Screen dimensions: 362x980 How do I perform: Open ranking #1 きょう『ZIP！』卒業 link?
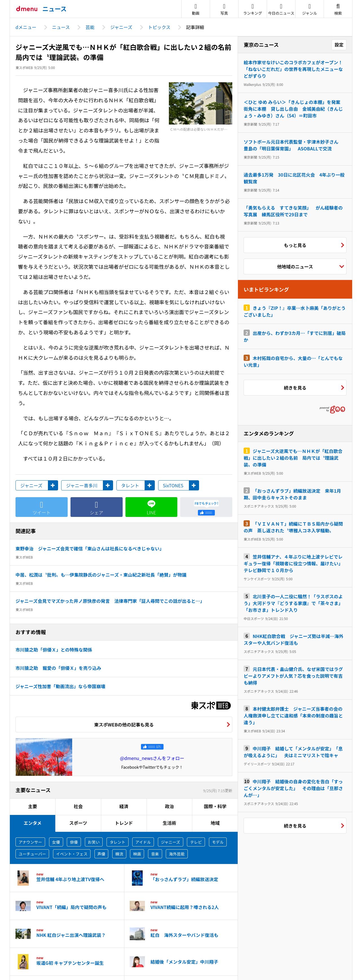pos(295,311)
